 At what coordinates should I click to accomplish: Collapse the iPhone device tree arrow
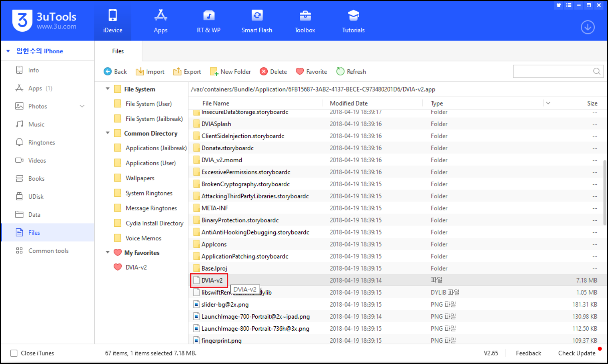(8, 51)
